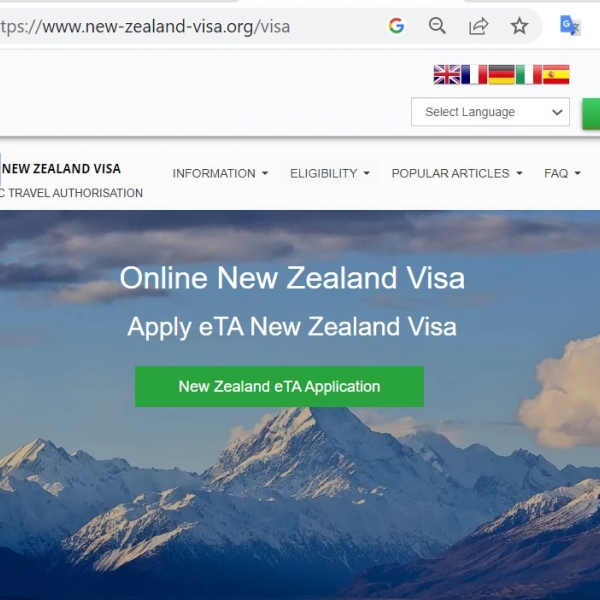Bookmark this page with the star icon
Viewport: 600px width, 600px height.
[x=519, y=26]
